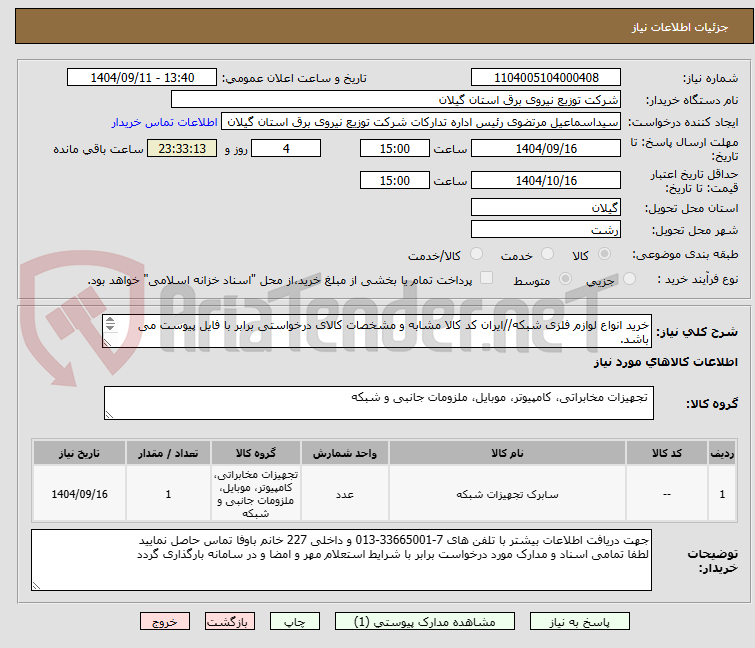The height and width of the screenshot is (648, 755).
Task: Click the جزئیات اطلاعات نیاز header title
Action: (680, 27)
